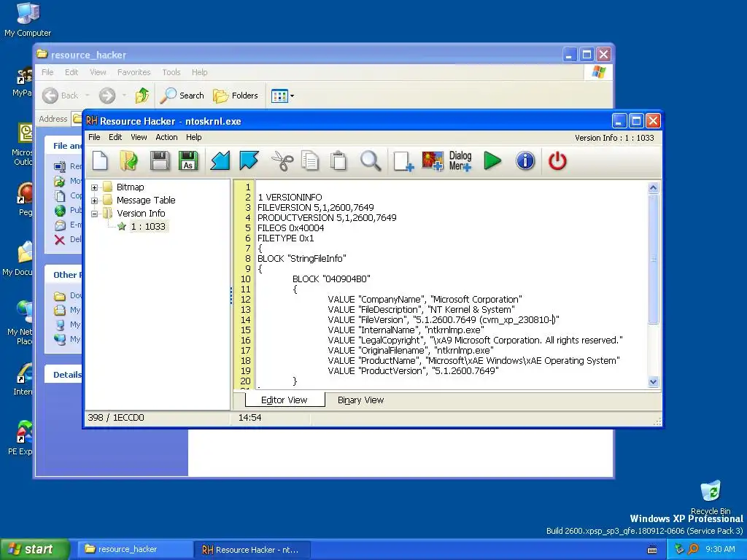Open a file with the folder icon
Image resolution: width=747 pixels, height=560 pixels.
(x=128, y=161)
